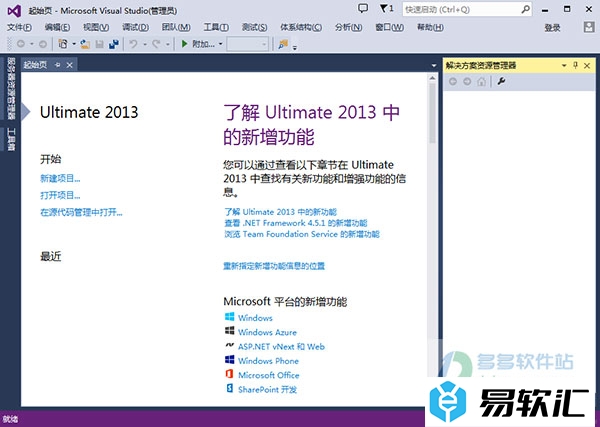Click the Open File folder icon
The image size is (600, 427).
(85, 44)
